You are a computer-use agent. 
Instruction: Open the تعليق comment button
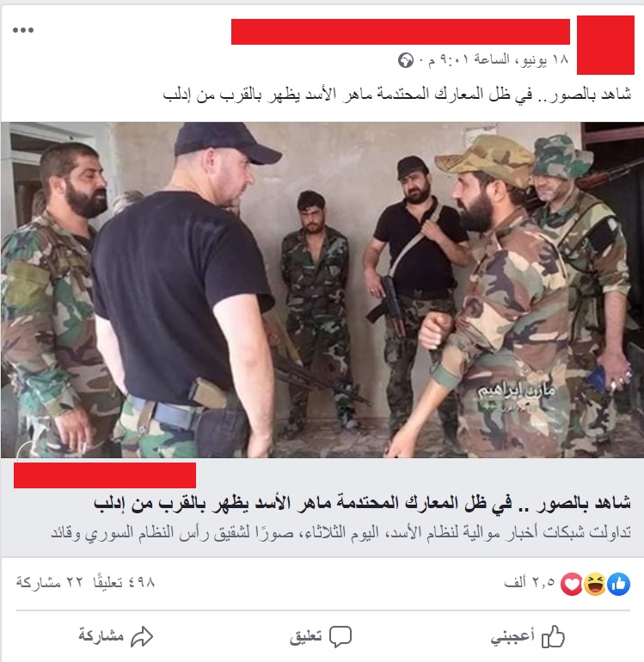tap(321, 637)
